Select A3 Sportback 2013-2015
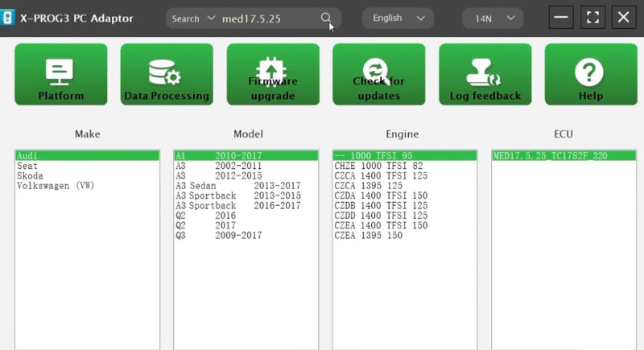 click(x=246, y=196)
